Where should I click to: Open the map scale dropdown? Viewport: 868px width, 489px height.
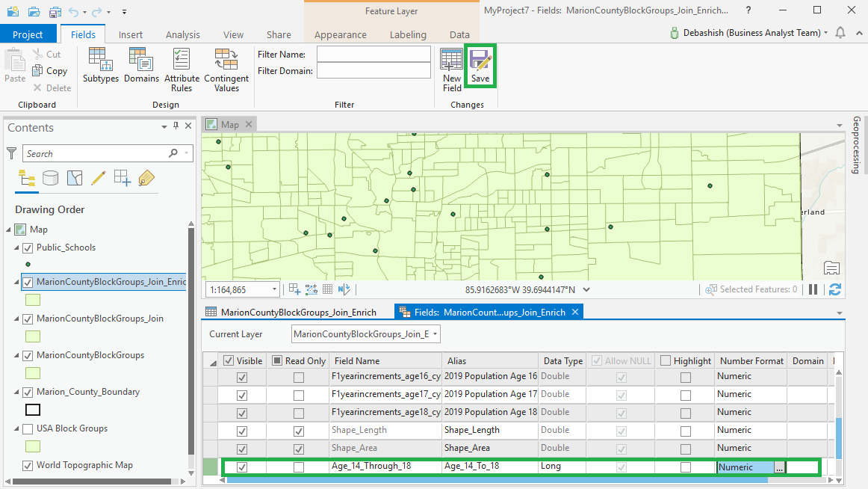[274, 289]
